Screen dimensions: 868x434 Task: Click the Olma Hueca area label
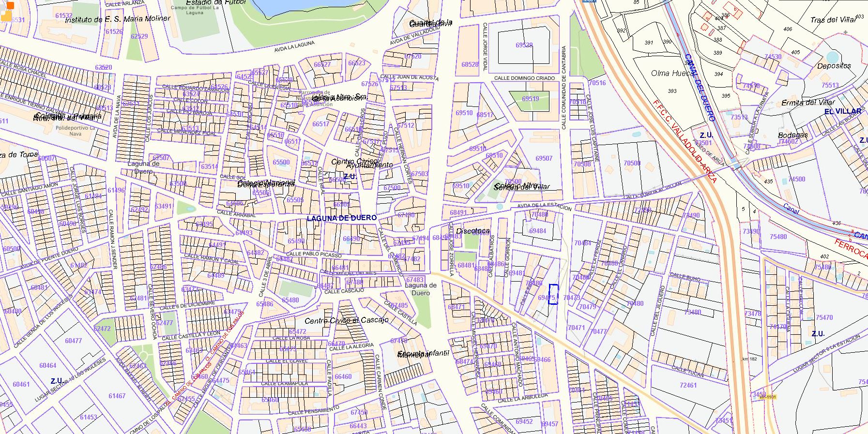[x=673, y=73]
